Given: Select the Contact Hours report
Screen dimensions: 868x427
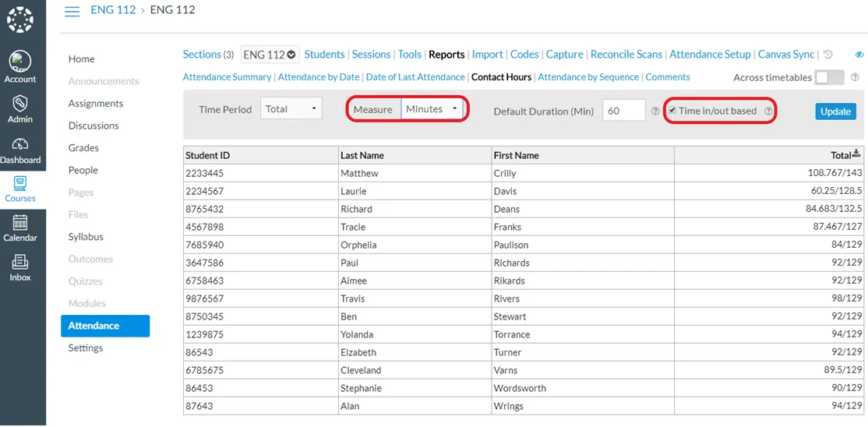Looking at the screenshot, I should pos(501,77).
